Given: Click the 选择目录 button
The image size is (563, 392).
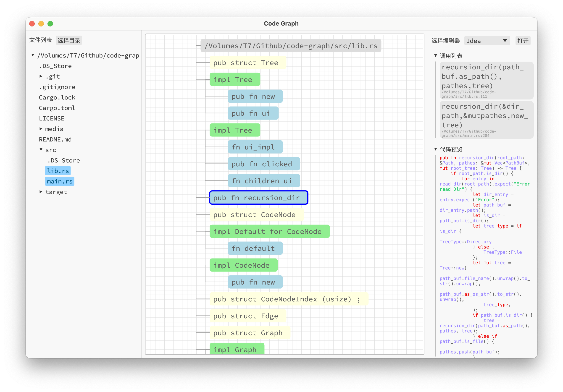Looking at the screenshot, I should 69,40.
